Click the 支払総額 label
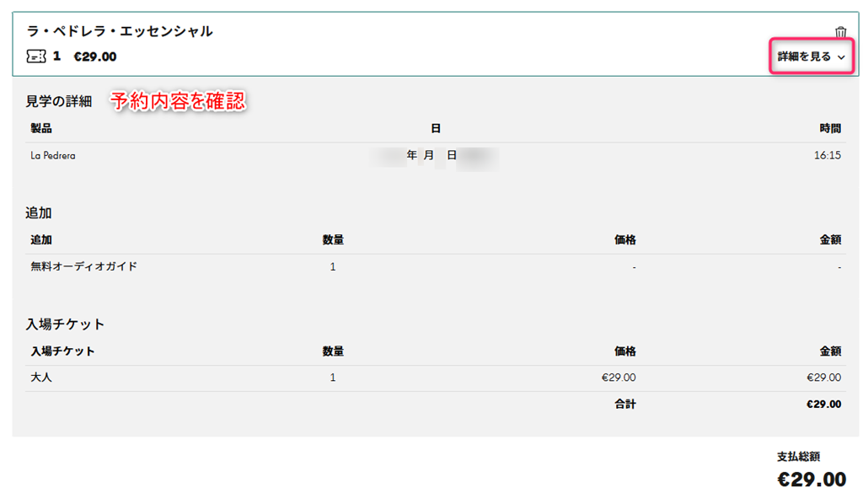863x504 pixels. (x=798, y=457)
